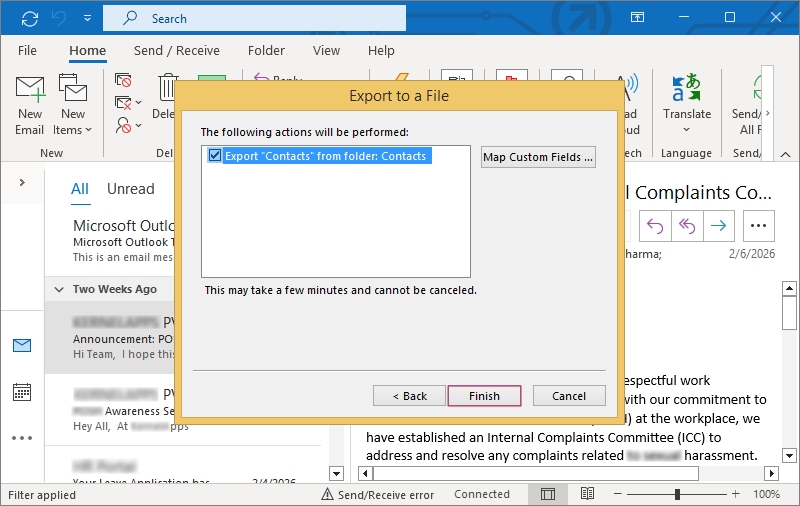This screenshot has height=506, width=800.
Task: Open the Calendar view in sidebar
Action: tap(22, 391)
